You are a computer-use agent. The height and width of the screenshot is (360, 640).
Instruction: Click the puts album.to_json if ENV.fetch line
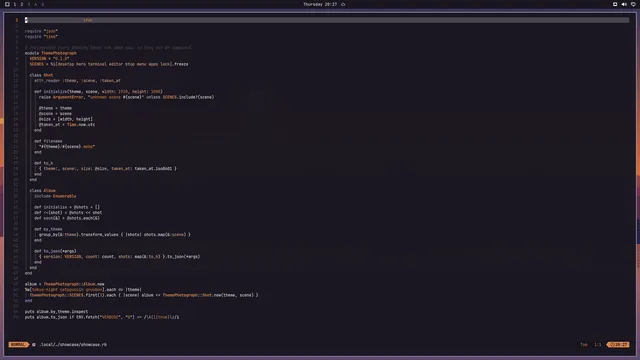pos(102,317)
